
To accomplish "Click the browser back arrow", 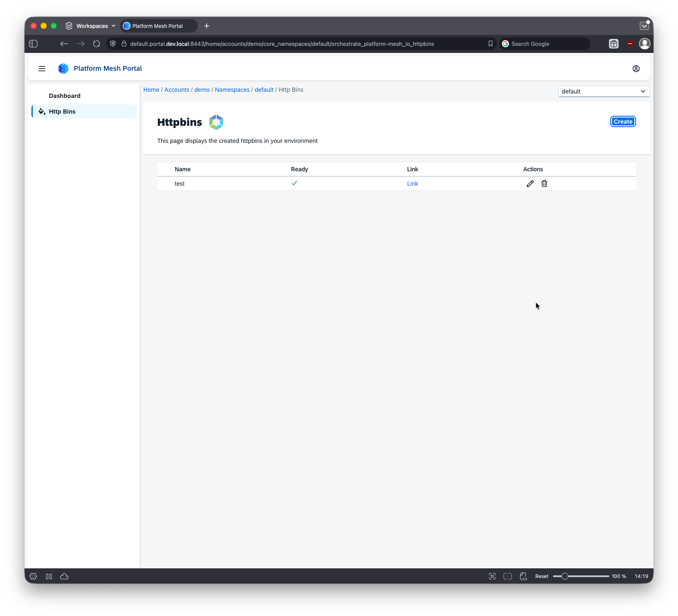I will pyautogui.click(x=64, y=44).
